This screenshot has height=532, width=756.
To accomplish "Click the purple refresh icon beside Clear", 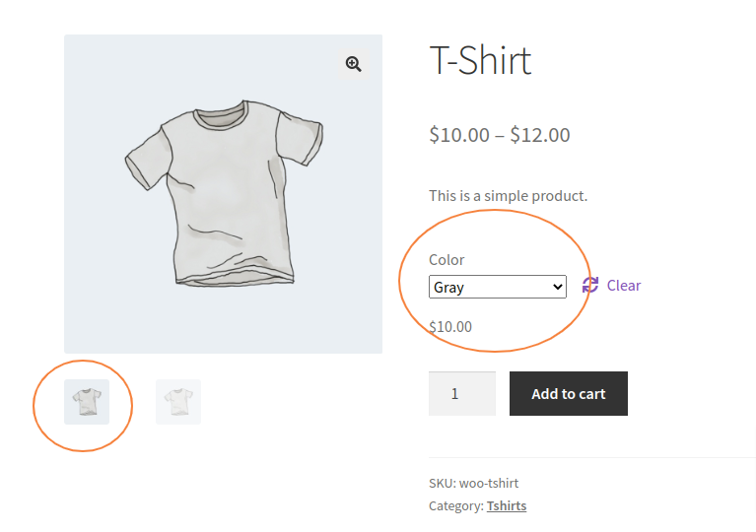I will 590,285.
